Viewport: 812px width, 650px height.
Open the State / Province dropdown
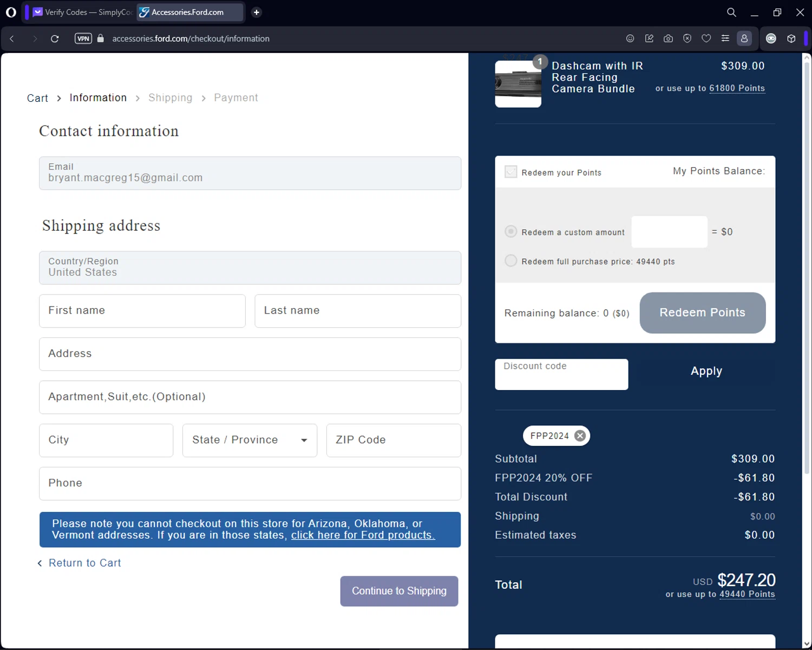pyautogui.click(x=250, y=440)
